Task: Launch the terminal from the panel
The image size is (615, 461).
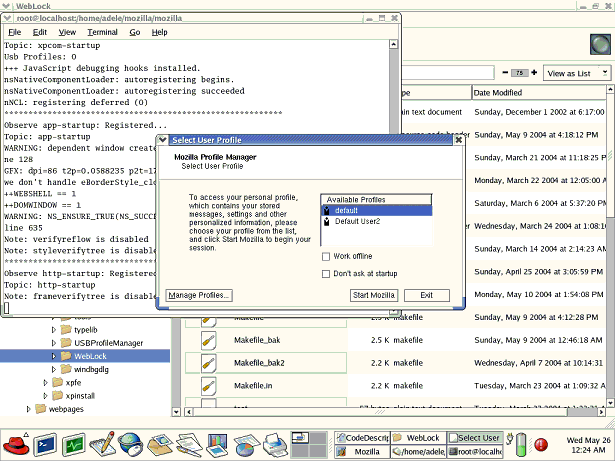Action: (x=44, y=445)
